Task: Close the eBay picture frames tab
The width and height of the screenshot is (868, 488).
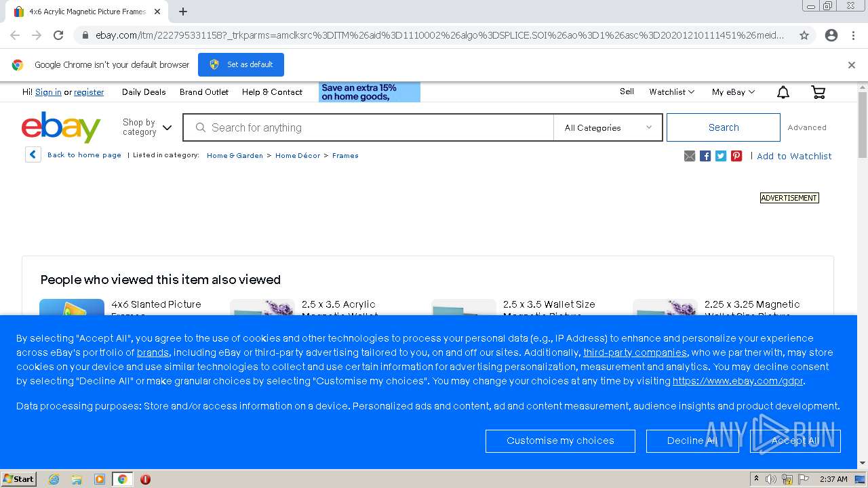Action: 157,12
